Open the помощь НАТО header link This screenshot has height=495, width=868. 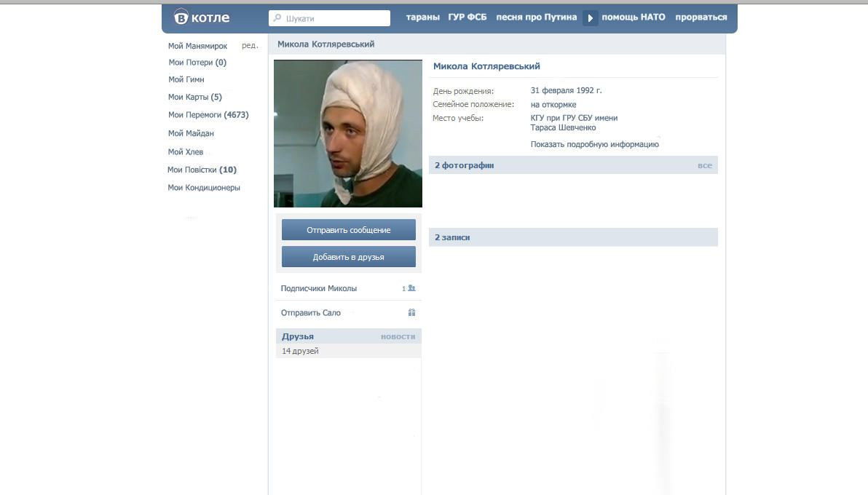pos(634,17)
